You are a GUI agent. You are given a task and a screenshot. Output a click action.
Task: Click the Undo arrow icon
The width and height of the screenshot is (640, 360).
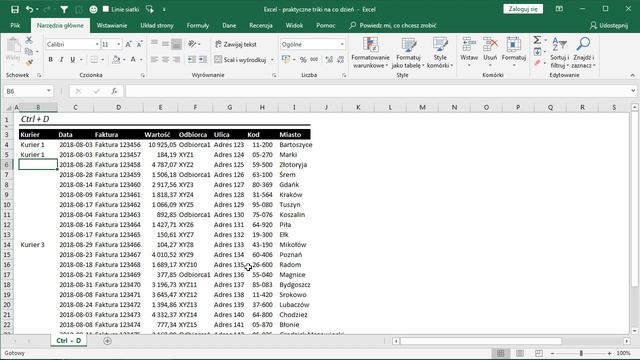coord(29,9)
